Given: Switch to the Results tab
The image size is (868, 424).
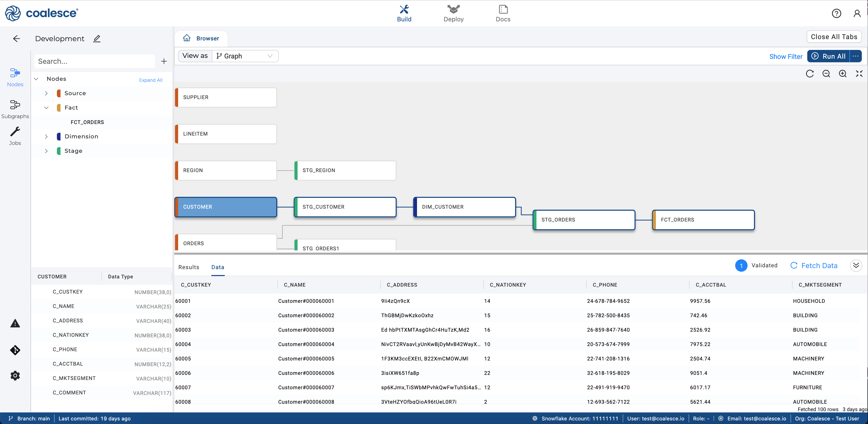Looking at the screenshot, I should [188, 267].
